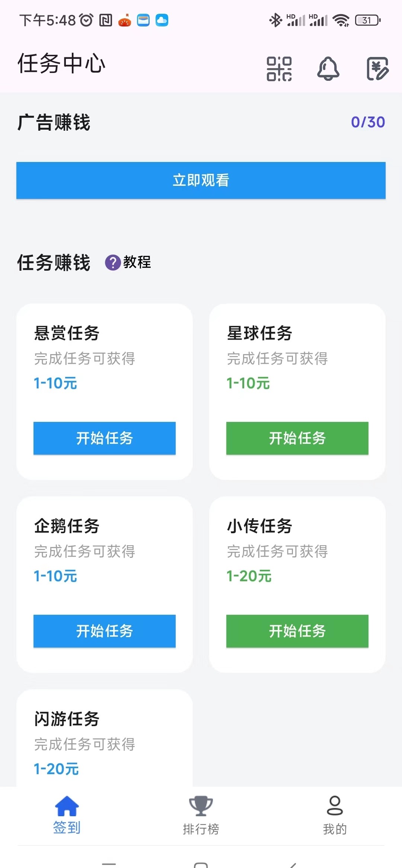Tap the house icon for 签到
402x868 pixels.
[67, 806]
